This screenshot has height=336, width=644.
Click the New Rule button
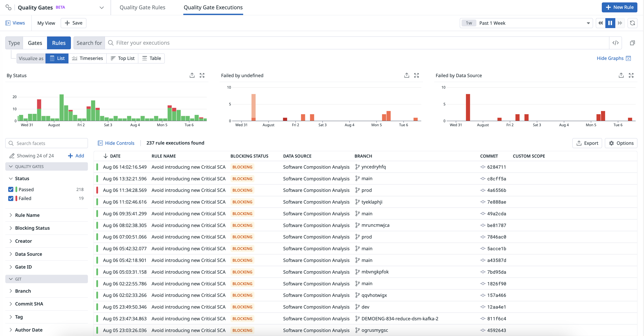coord(619,7)
